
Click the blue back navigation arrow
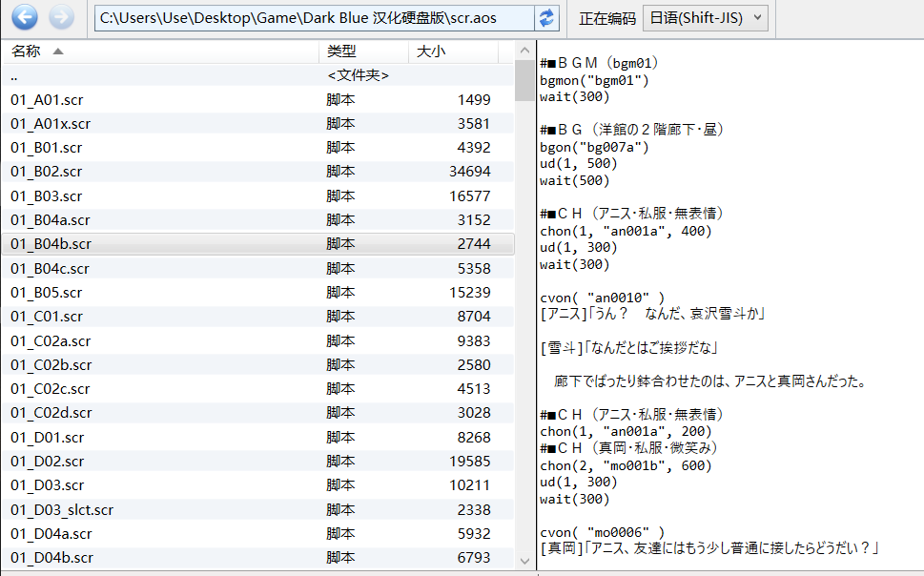(24, 17)
